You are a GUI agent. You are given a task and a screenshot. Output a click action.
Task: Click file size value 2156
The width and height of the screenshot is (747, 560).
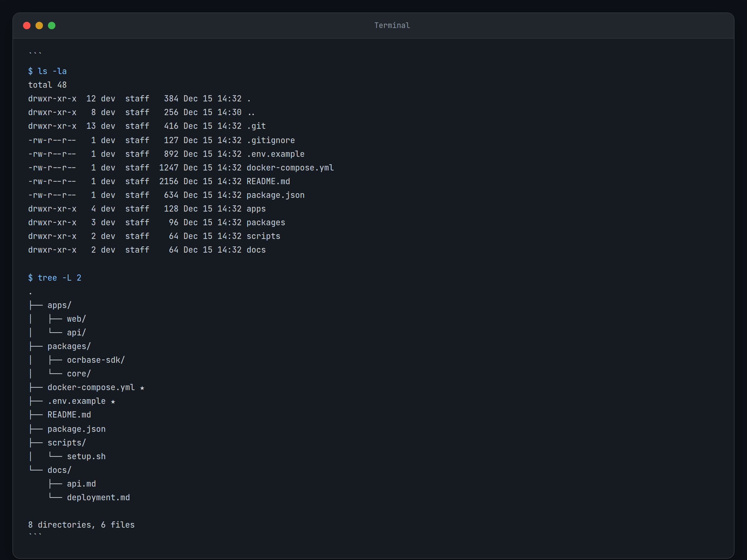point(168,182)
